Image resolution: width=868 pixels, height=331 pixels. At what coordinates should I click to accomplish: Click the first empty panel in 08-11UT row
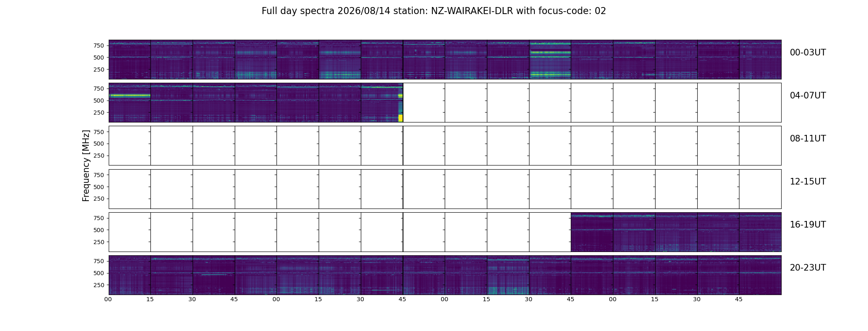pyautogui.click(x=130, y=146)
